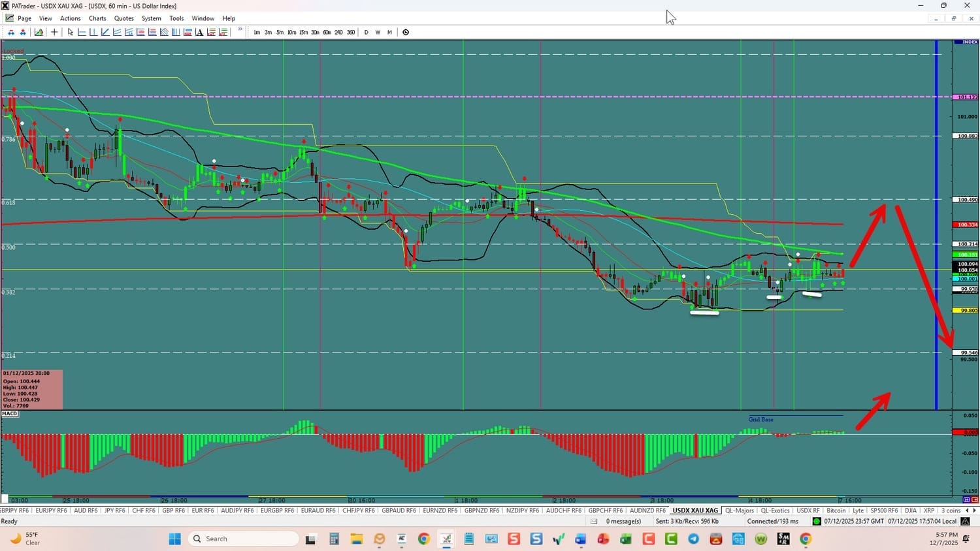980x551 pixels.
Task: Click the purple 101.127 price level marker
Action: click(x=967, y=97)
